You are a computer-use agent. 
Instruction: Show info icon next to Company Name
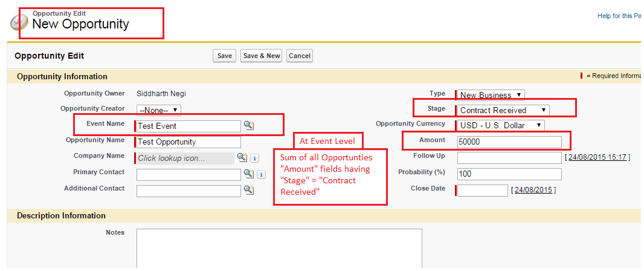pyautogui.click(x=255, y=158)
